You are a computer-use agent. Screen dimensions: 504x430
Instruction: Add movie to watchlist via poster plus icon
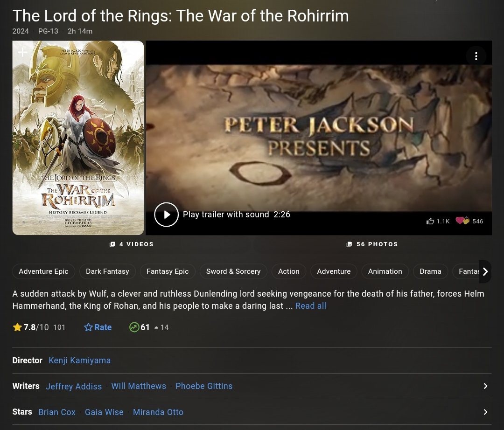coord(22,52)
